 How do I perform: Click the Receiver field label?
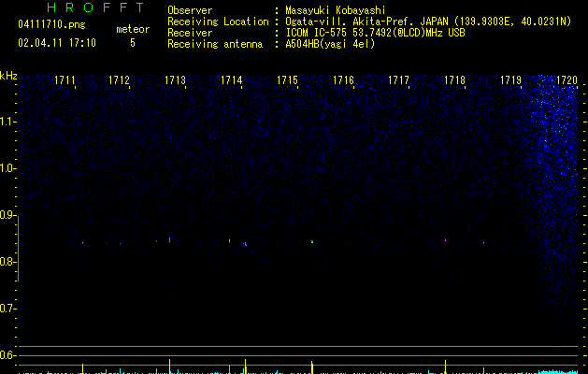190,33
